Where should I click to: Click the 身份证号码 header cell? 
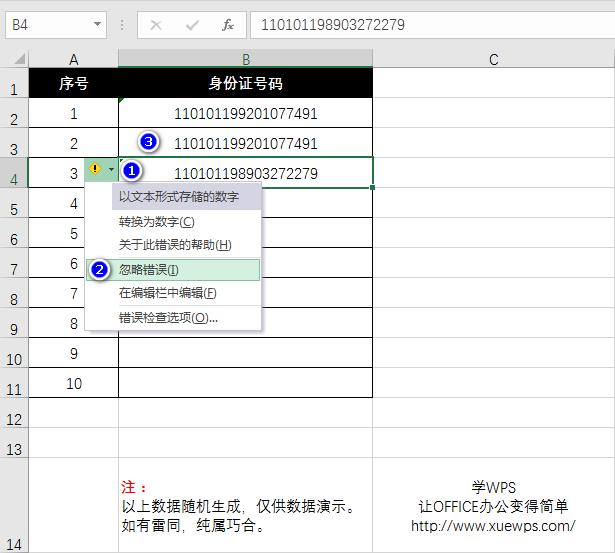(x=246, y=83)
